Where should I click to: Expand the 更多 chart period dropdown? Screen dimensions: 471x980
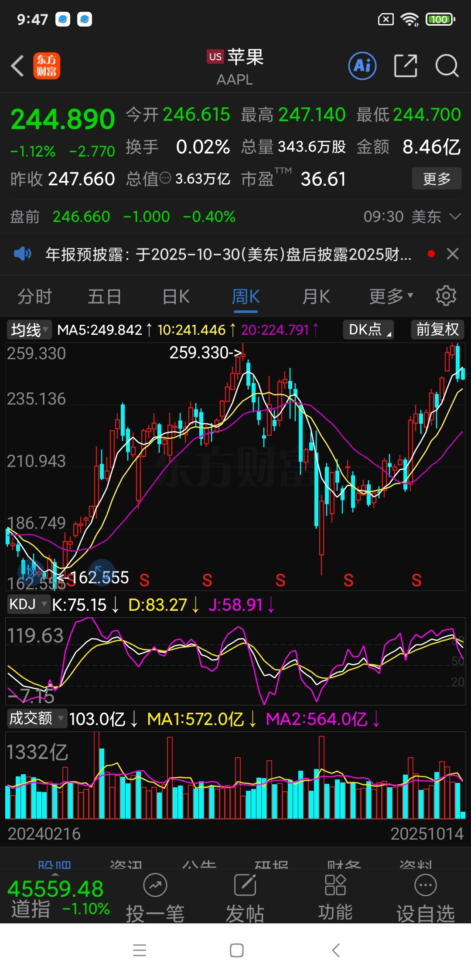point(391,296)
